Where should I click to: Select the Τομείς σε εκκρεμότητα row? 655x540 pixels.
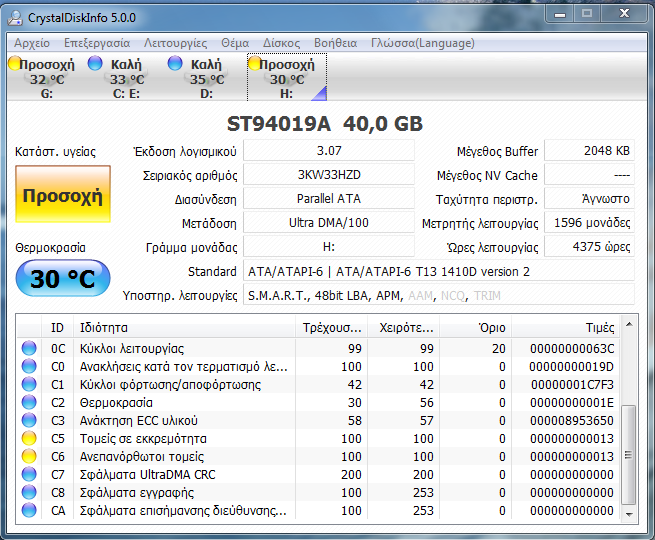pos(318,438)
